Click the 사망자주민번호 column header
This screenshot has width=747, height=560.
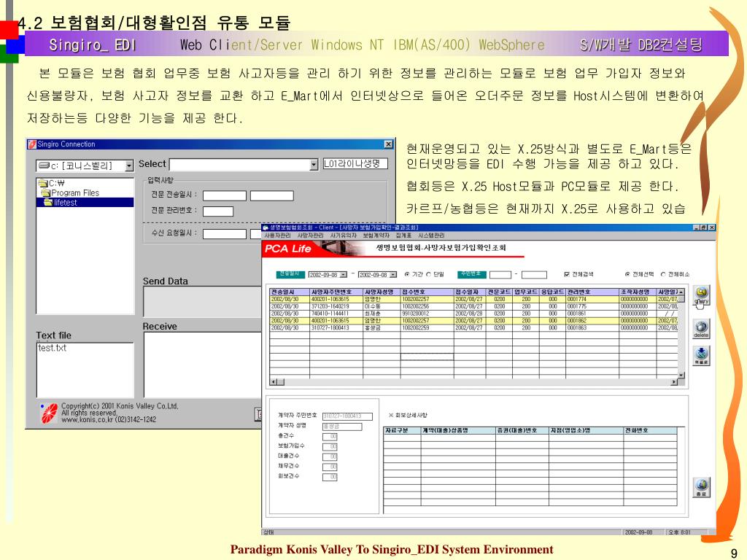[x=336, y=292]
